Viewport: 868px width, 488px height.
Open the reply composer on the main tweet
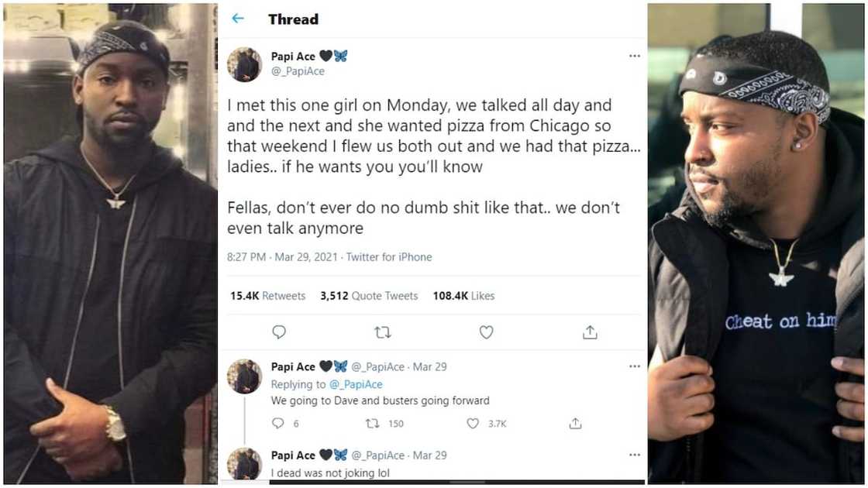tap(278, 332)
